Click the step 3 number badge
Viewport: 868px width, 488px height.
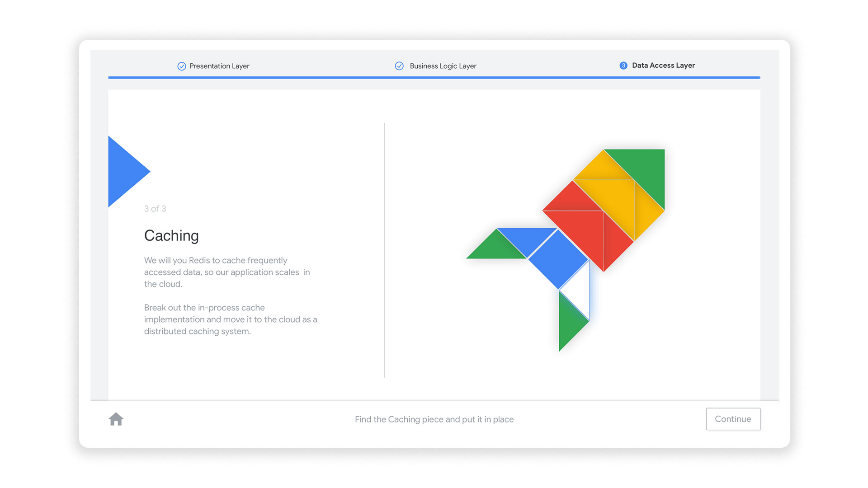(x=623, y=66)
